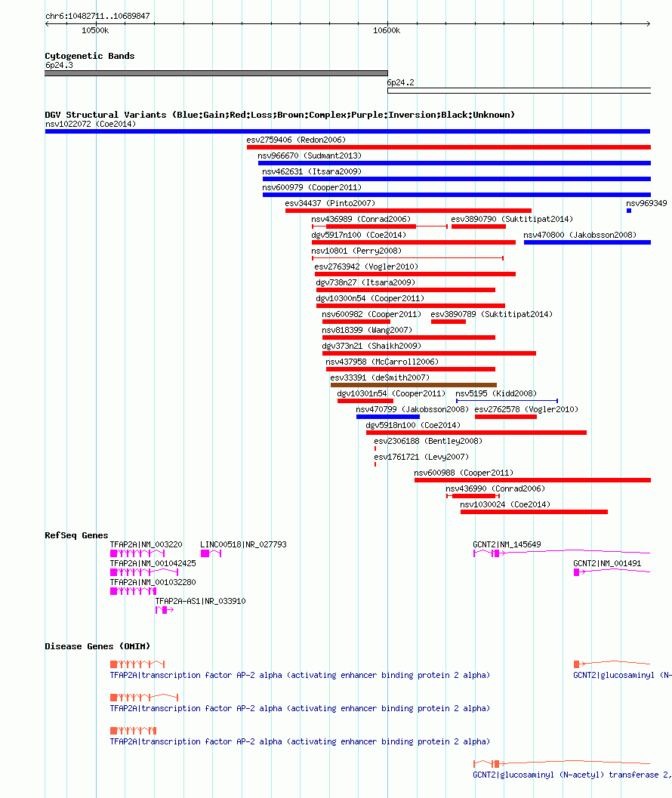
Task: Click the GCNT2 NM_145649 magenta gene glyph
Action: (562, 553)
